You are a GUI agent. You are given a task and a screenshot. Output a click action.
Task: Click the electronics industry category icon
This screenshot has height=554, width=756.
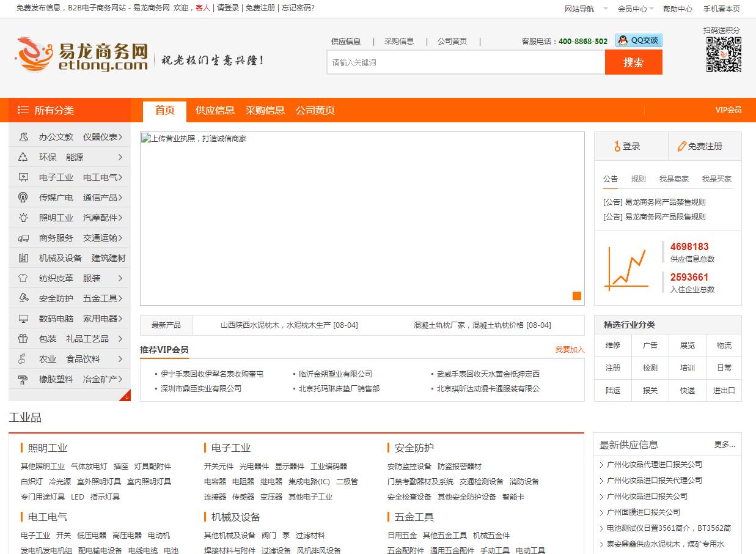coord(23,177)
